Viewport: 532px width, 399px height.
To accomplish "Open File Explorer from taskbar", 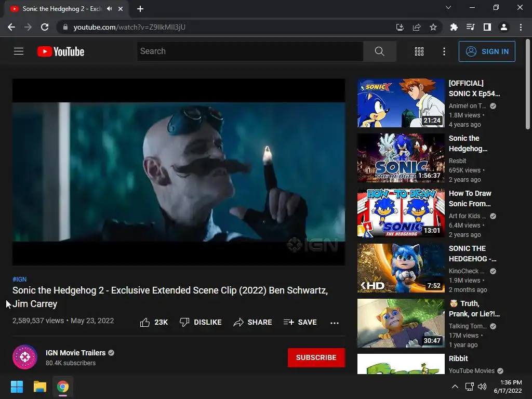I will coord(39,387).
